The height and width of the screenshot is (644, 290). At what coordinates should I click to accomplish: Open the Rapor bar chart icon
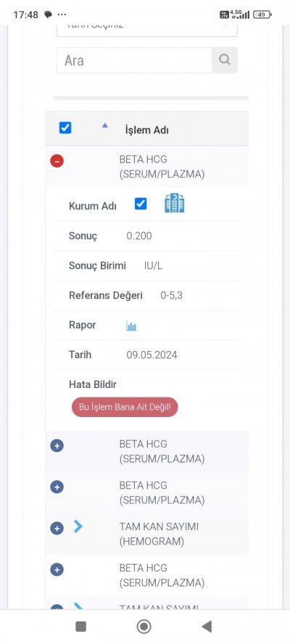pos(131,326)
